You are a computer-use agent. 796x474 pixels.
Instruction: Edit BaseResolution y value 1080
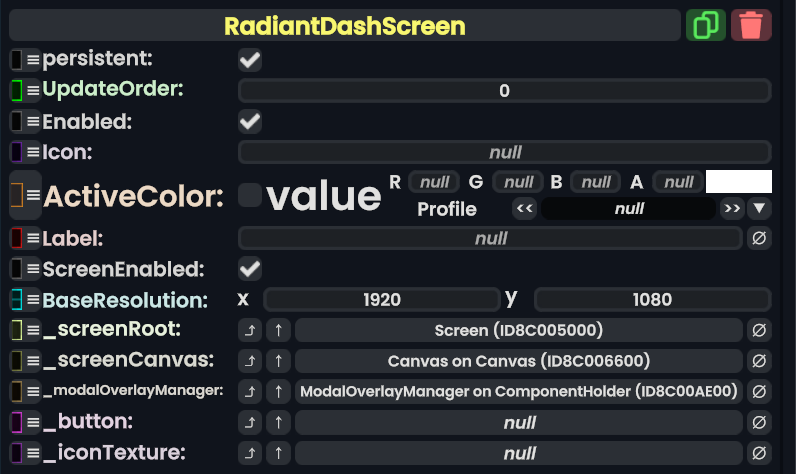pyautogui.click(x=653, y=299)
